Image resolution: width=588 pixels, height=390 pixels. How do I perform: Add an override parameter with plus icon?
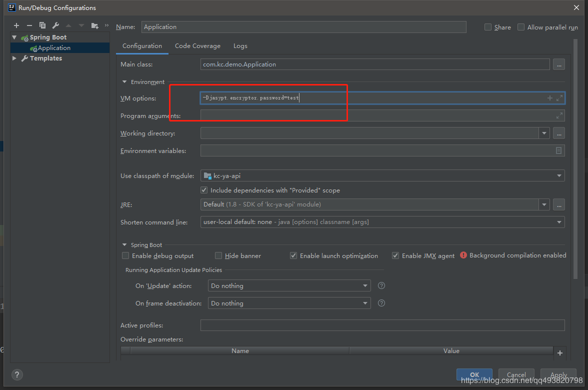[x=559, y=353]
